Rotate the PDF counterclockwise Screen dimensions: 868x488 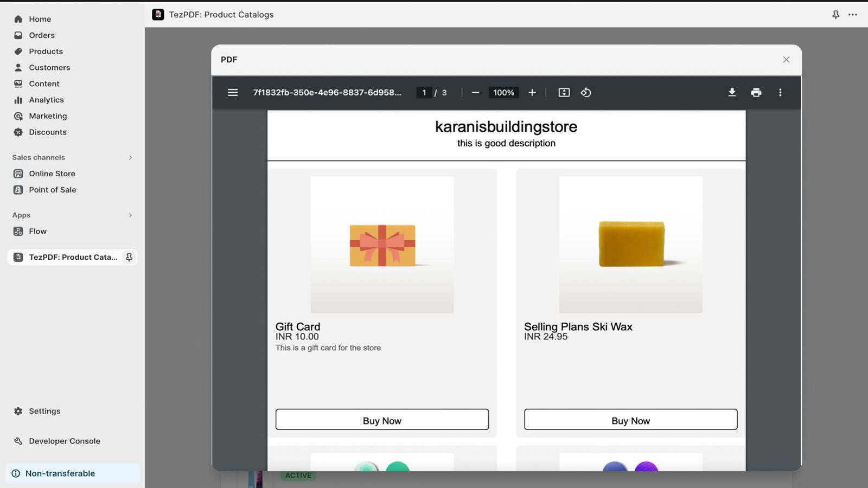[x=586, y=93]
